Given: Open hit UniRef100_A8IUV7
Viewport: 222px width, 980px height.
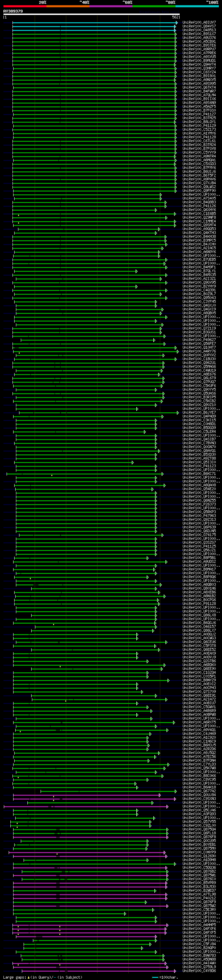Looking at the screenshot, I should 199,23.
